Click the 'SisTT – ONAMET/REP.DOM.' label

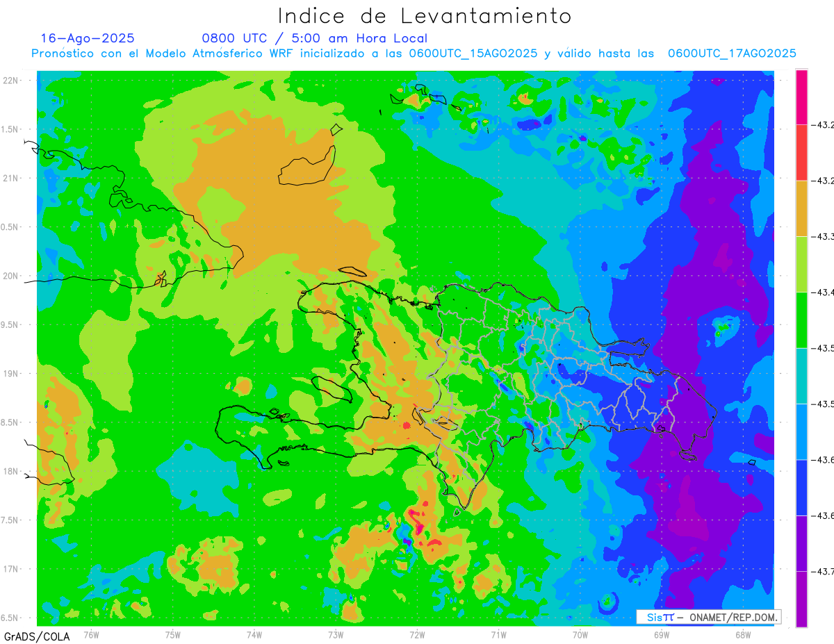tap(710, 617)
